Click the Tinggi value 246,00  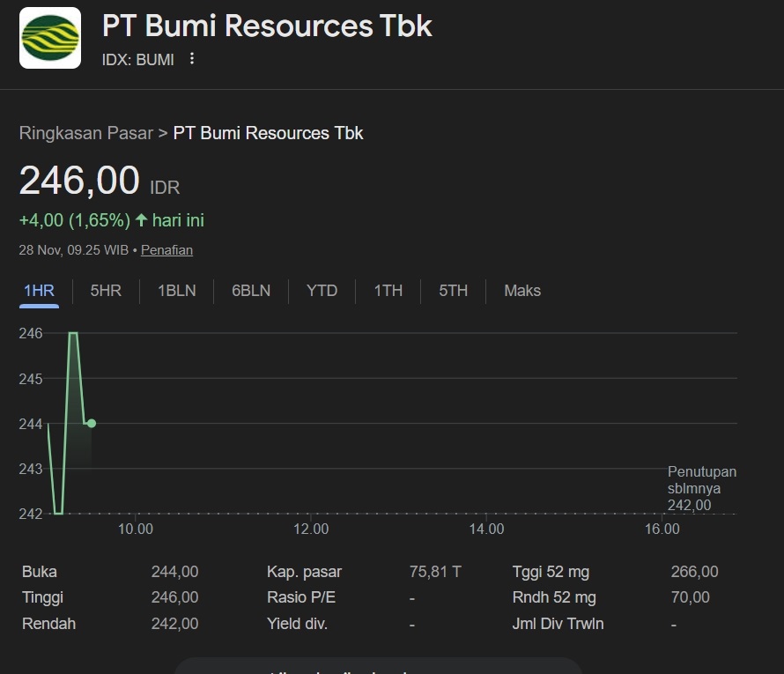(x=174, y=597)
